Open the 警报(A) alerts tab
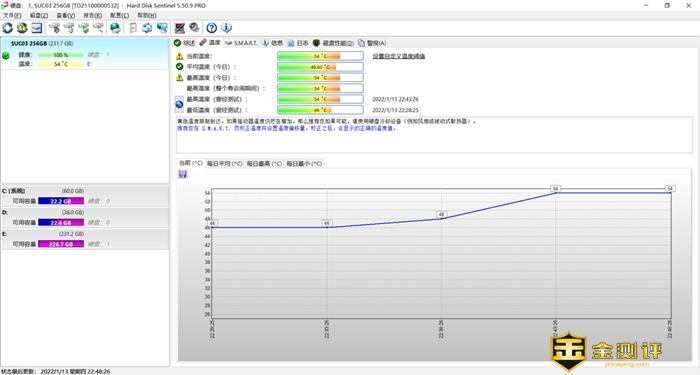The image size is (700, 375). (x=372, y=43)
